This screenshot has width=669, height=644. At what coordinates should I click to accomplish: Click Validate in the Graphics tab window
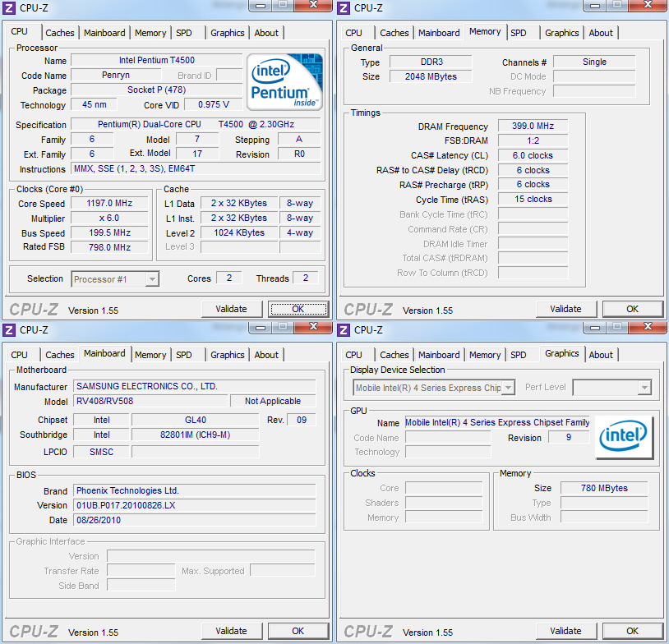tap(565, 631)
